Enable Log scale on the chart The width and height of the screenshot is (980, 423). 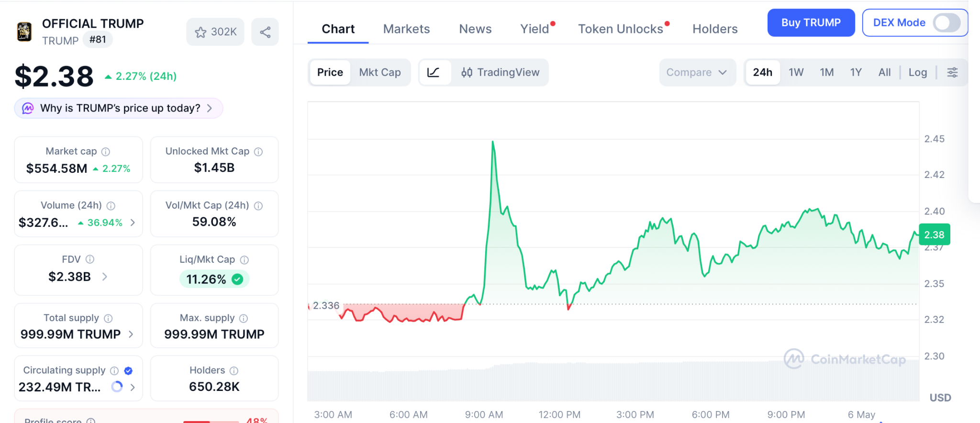pyautogui.click(x=917, y=72)
